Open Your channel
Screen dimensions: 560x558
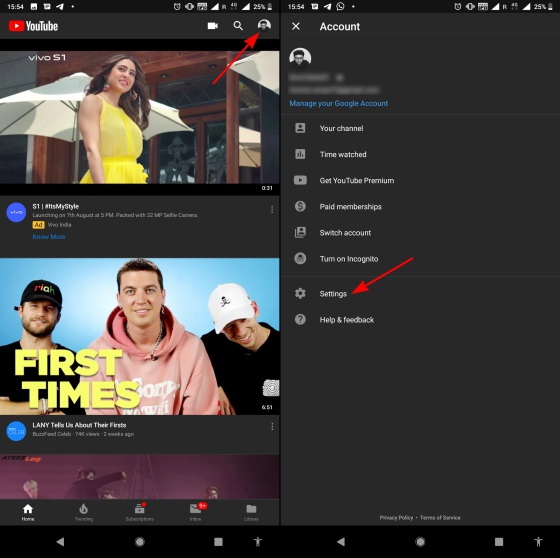pos(420,128)
